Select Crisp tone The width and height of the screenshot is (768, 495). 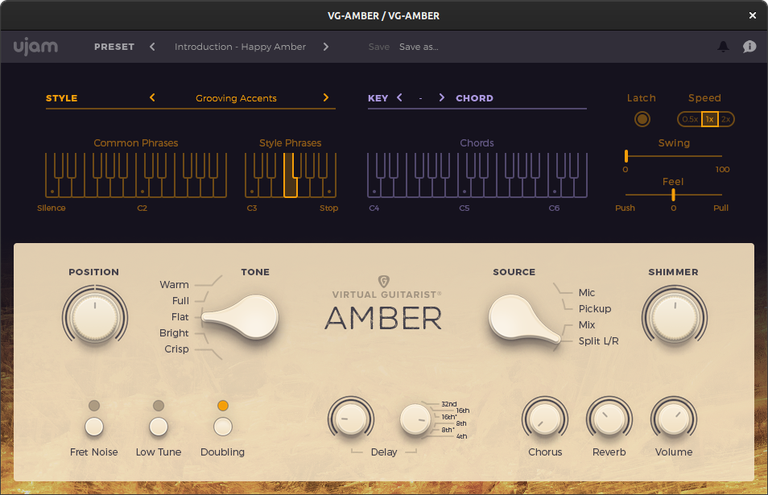[x=176, y=349]
